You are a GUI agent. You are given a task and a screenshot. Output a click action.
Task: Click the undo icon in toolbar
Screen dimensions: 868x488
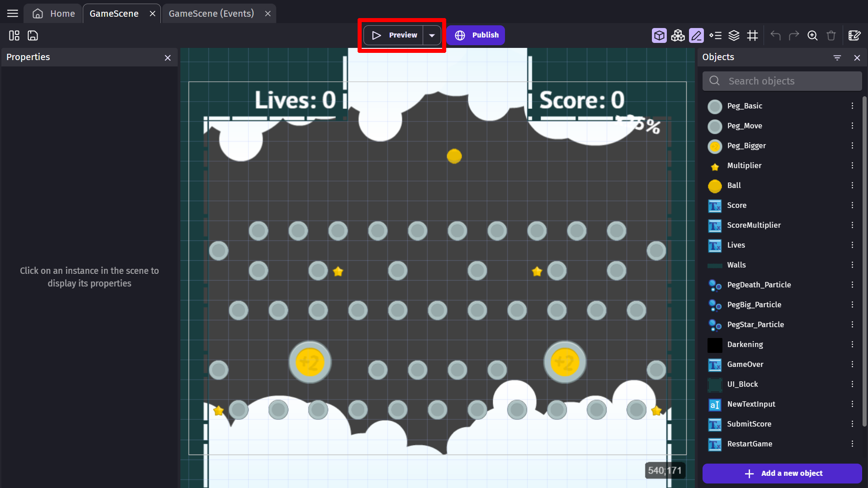pyautogui.click(x=776, y=35)
